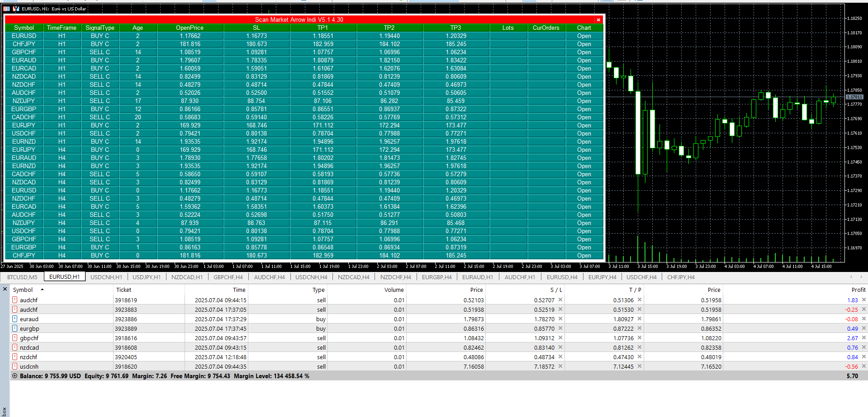Open the GBPCHF H1 chart from the scanner
868x417 pixels.
[584, 52]
